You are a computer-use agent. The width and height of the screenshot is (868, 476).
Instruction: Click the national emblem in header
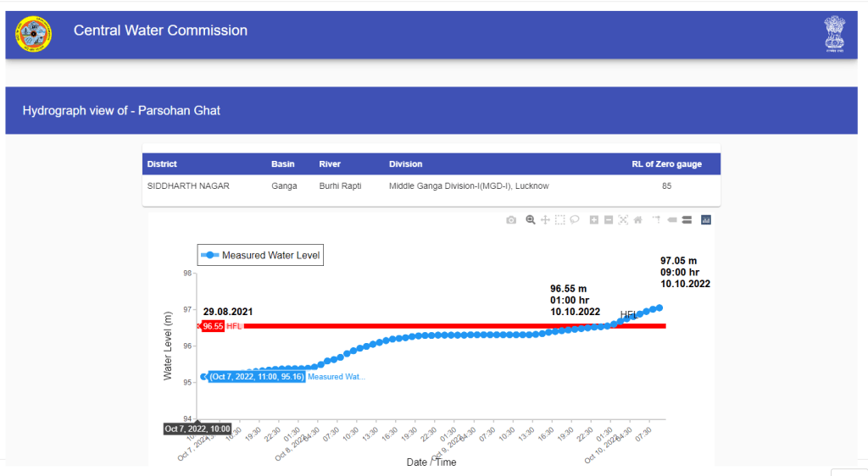click(x=835, y=34)
